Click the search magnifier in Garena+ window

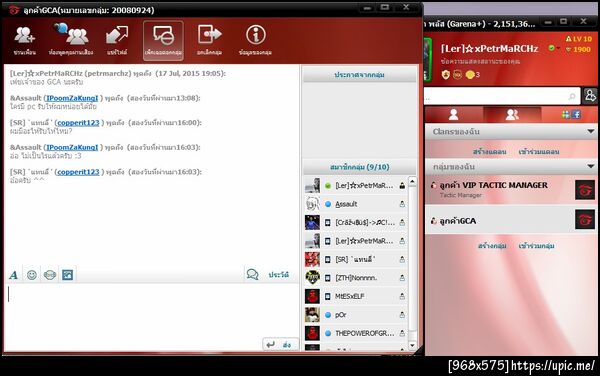pos(572,96)
